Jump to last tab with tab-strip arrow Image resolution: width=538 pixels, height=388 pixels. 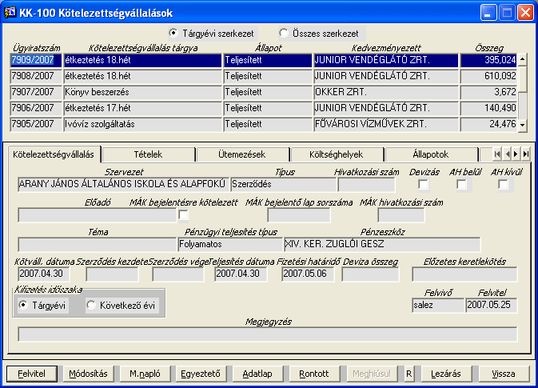point(525,154)
